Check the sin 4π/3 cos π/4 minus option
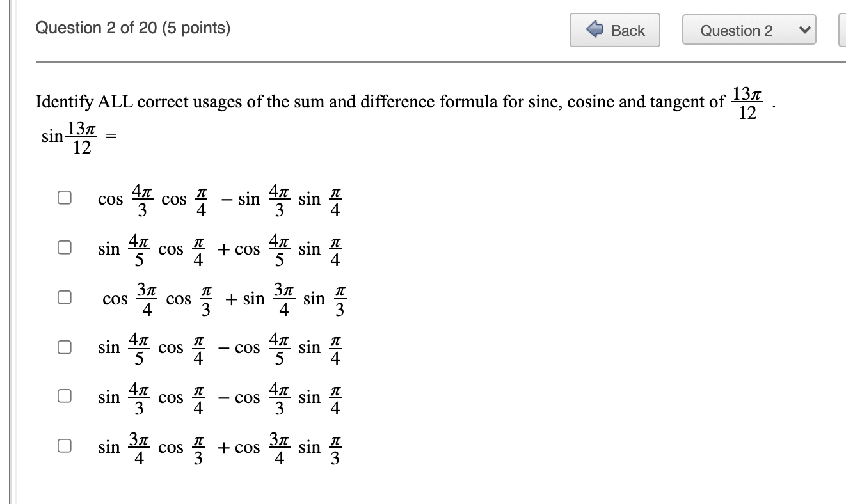 tap(64, 396)
